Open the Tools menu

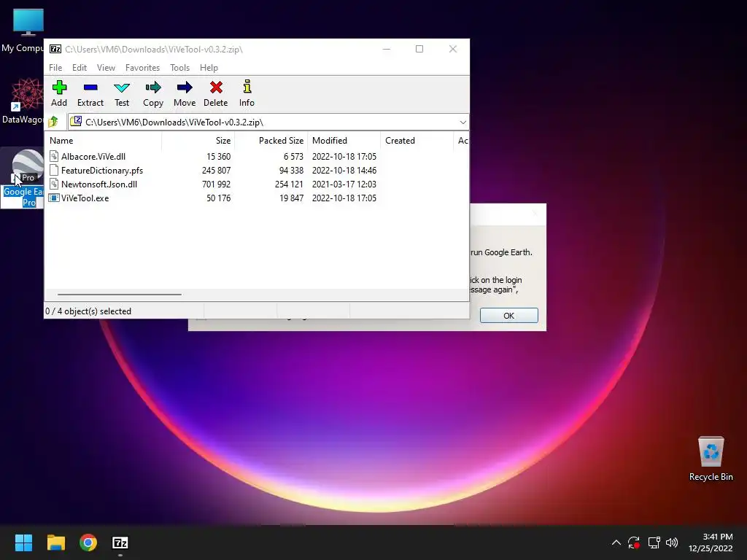180,68
